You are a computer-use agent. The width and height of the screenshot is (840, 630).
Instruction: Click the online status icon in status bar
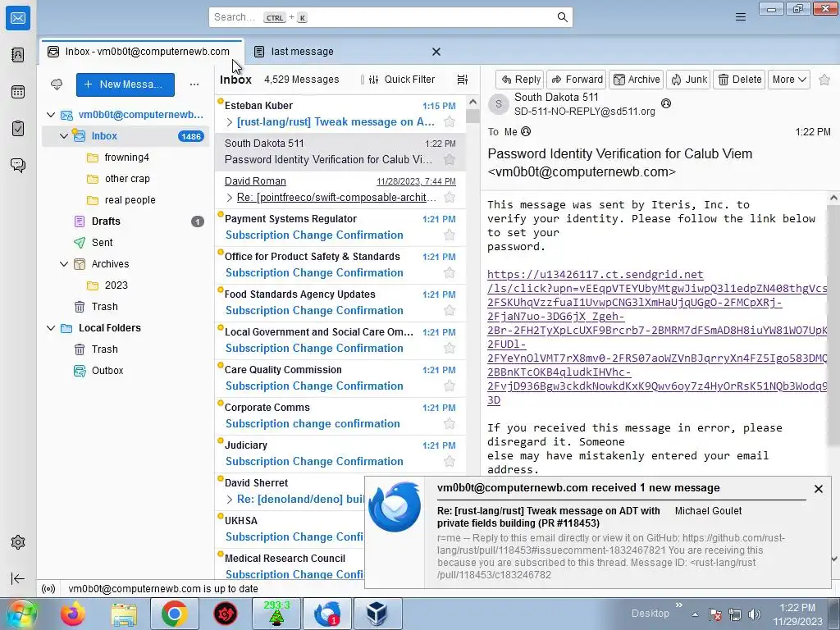pyautogui.click(x=48, y=589)
